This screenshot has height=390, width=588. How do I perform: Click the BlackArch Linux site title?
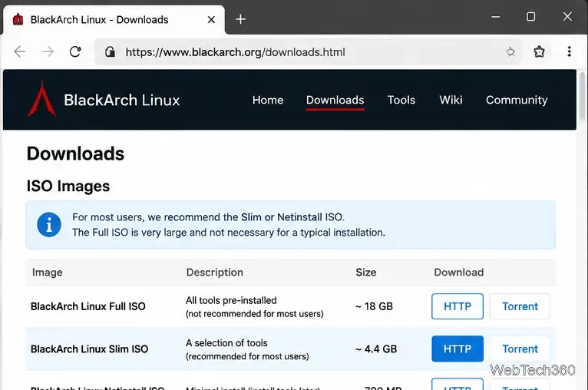(x=121, y=100)
